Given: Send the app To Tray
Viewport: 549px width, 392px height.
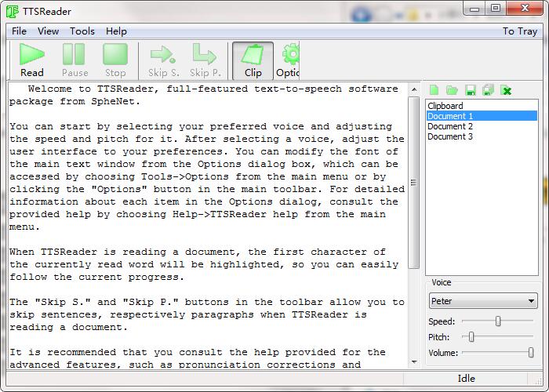Looking at the screenshot, I should pos(519,31).
